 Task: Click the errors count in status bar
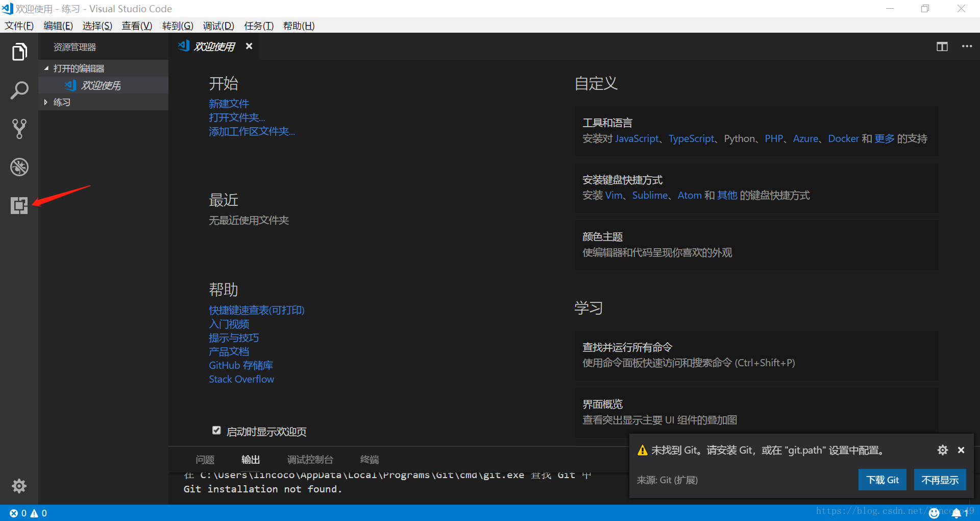(18, 513)
